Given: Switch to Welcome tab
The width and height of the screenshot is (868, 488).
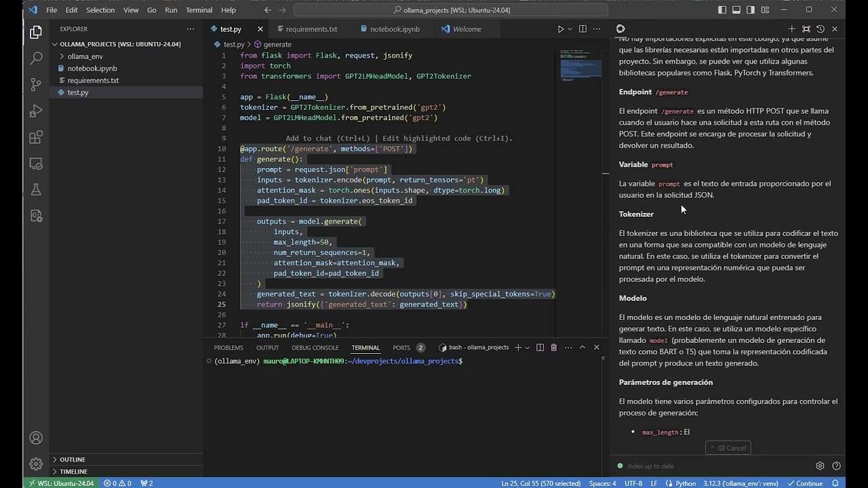Looking at the screenshot, I should (467, 29).
